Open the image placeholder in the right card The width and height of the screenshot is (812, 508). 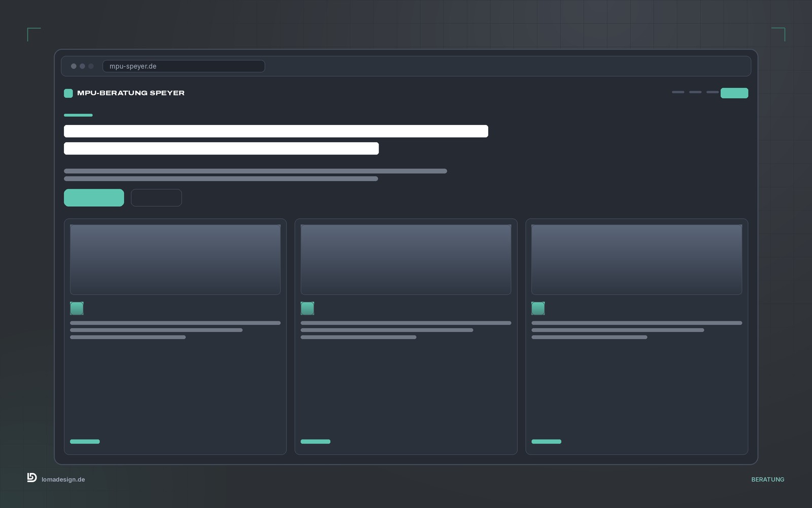click(636, 260)
